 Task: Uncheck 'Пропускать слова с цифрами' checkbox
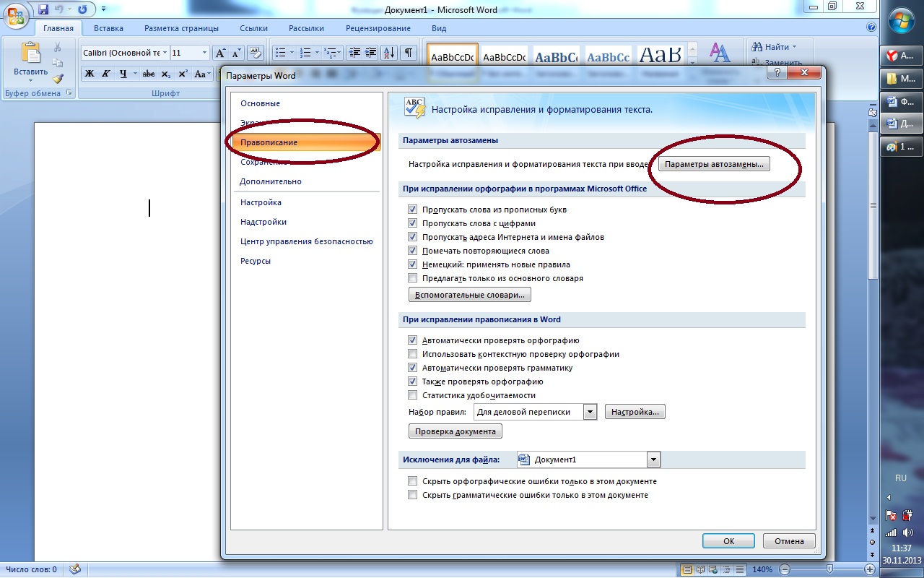point(413,223)
